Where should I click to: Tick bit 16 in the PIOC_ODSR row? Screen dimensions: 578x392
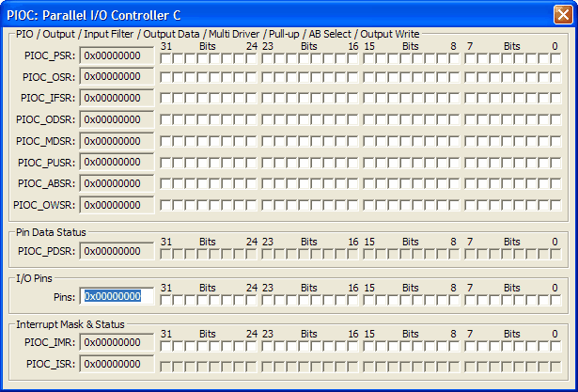click(352, 119)
